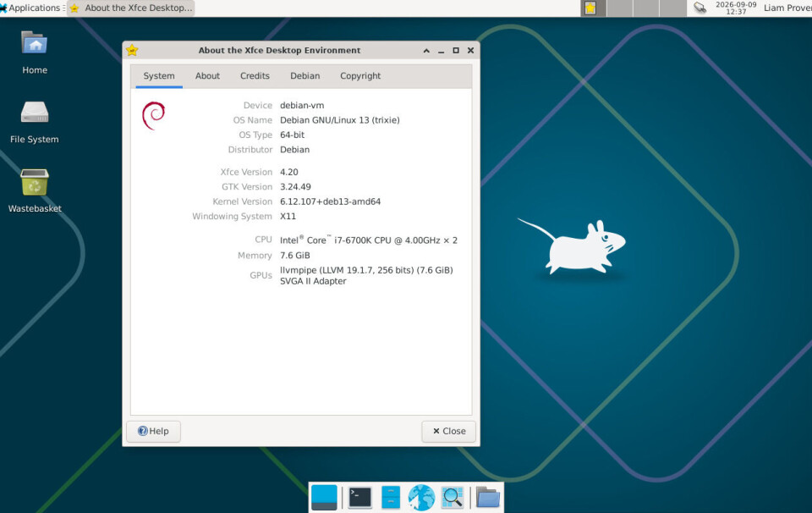Minimize the About the Xfce Desktop Environment window
812x513 pixels.
(x=442, y=50)
